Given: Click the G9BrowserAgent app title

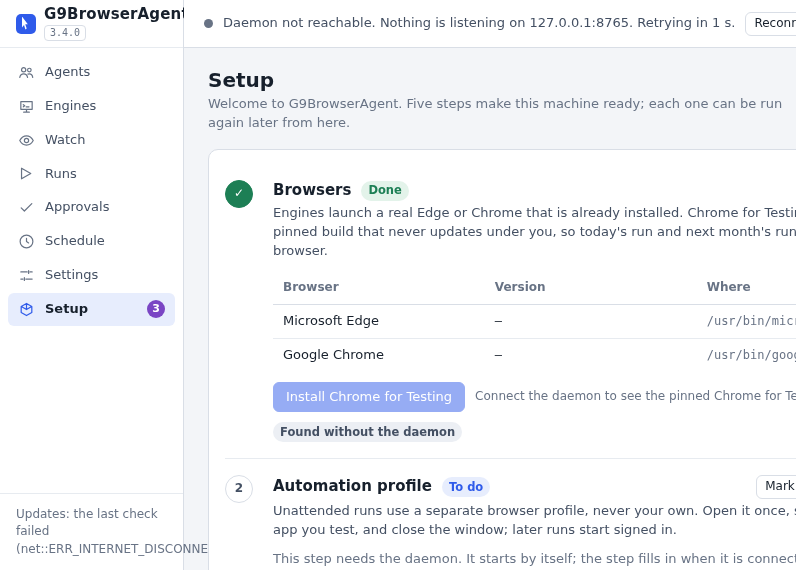Looking at the screenshot, I should coord(114,14).
